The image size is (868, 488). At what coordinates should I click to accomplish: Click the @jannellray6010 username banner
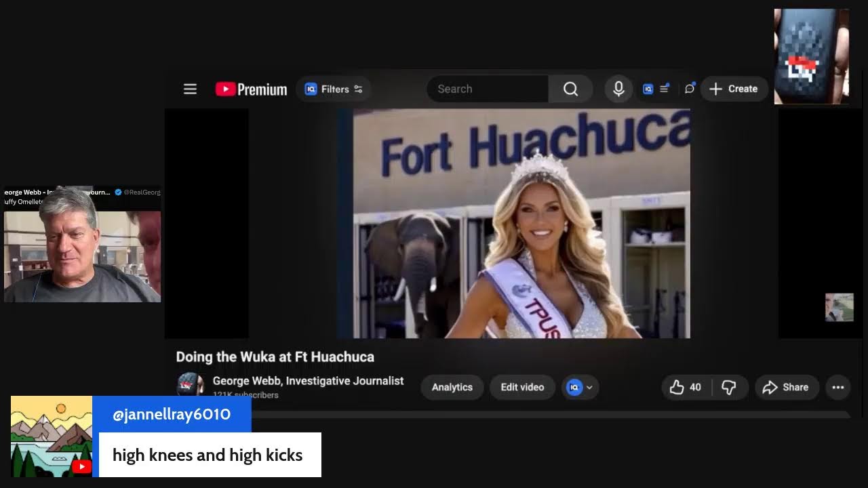(172, 414)
